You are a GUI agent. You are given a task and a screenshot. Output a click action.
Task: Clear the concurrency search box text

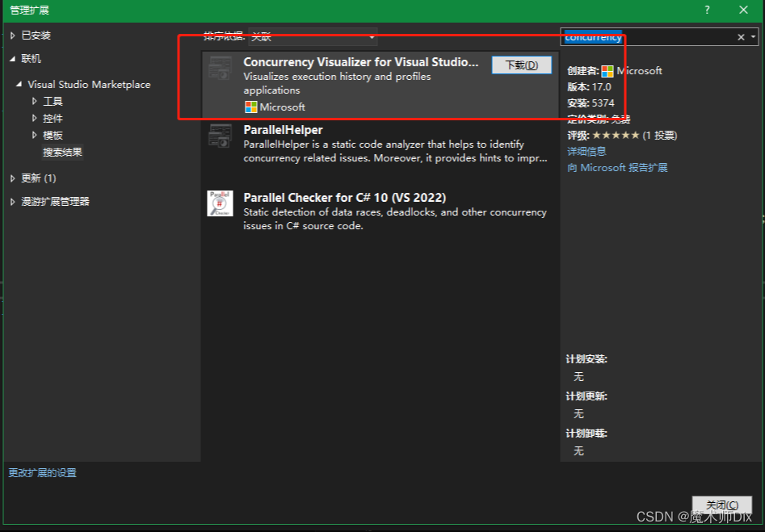(741, 37)
